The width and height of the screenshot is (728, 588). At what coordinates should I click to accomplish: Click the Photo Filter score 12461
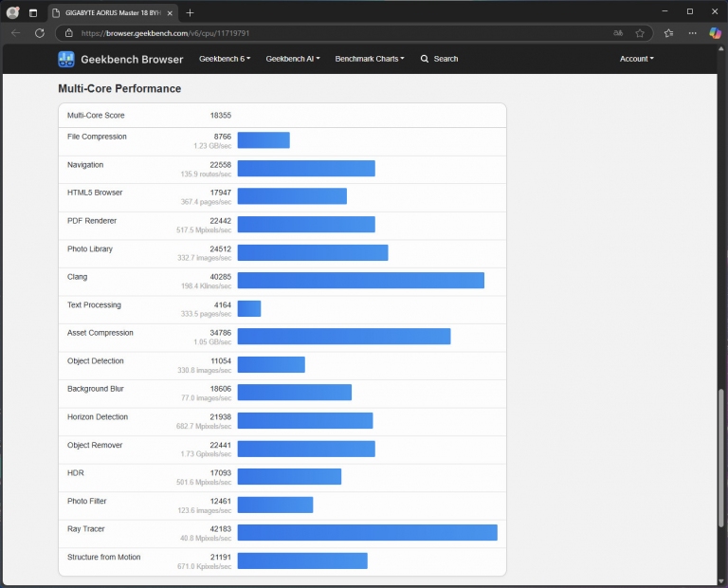click(221, 501)
